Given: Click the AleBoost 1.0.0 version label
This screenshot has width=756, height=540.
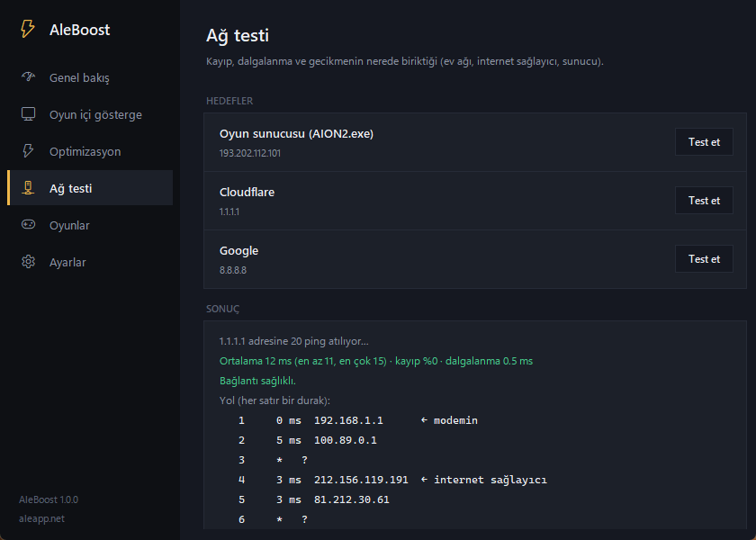Looking at the screenshot, I should click(x=49, y=499).
